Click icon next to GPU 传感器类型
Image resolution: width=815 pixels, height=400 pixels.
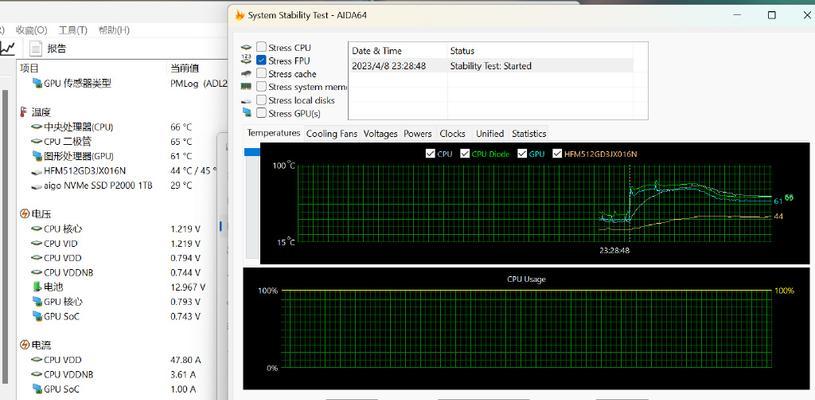point(37,83)
